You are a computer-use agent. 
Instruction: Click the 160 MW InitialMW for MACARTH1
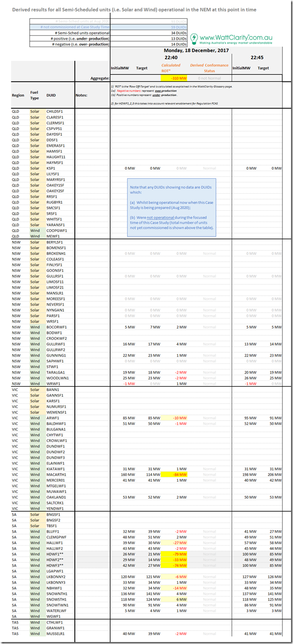point(128,474)
